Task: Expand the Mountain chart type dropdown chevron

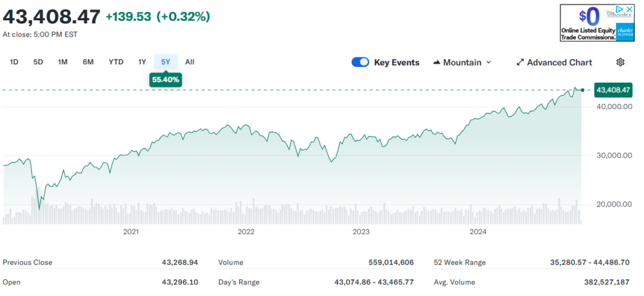Action: [489, 62]
